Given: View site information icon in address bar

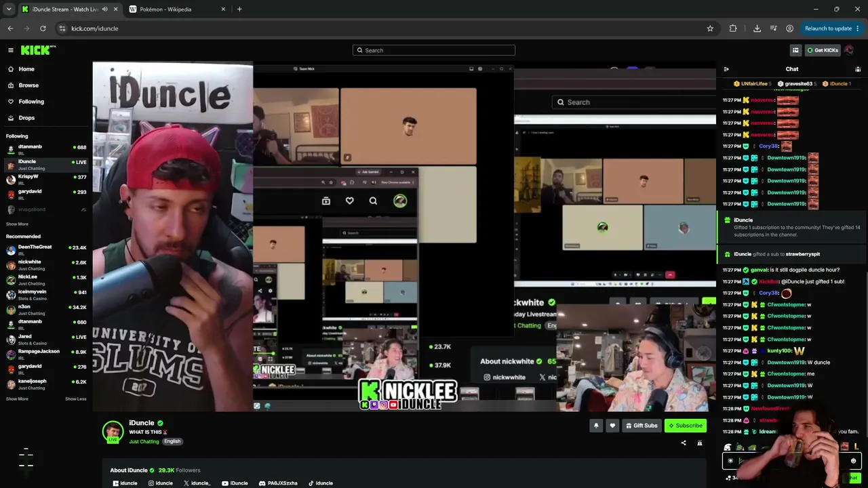Looking at the screenshot, I should pos(62,28).
